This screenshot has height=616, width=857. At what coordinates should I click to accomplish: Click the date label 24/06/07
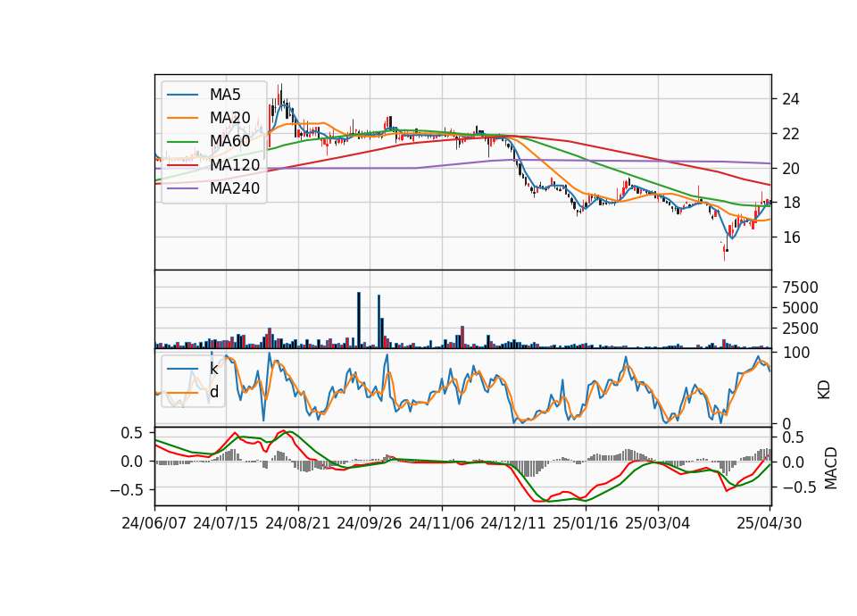[x=154, y=524]
